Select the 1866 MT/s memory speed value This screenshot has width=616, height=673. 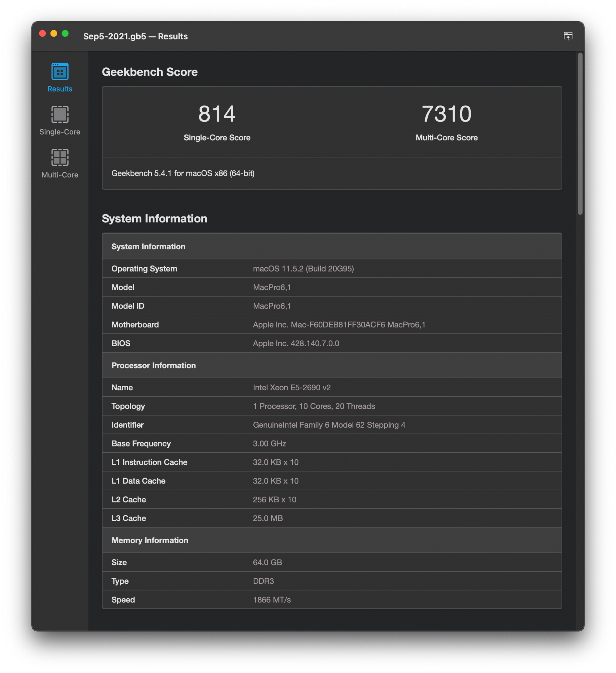(272, 600)
